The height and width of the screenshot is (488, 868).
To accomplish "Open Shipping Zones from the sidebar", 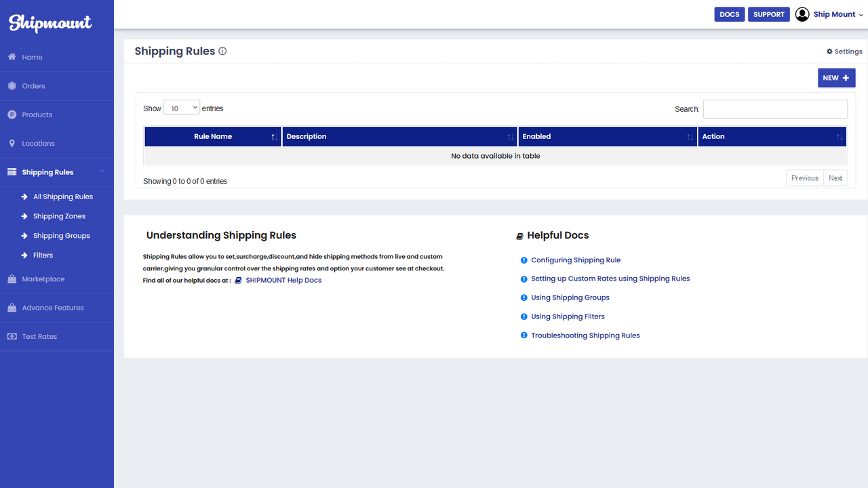I will coord(59,216).
